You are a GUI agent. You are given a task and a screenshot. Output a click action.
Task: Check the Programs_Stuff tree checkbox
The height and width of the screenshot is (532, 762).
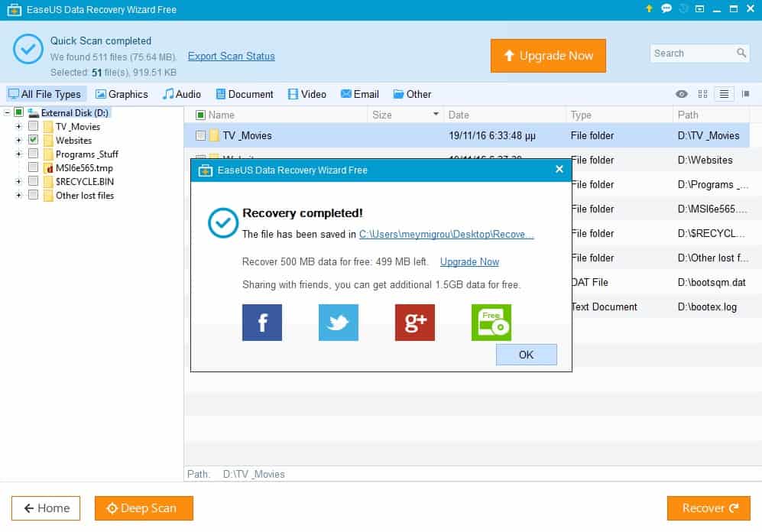(33, 154)
